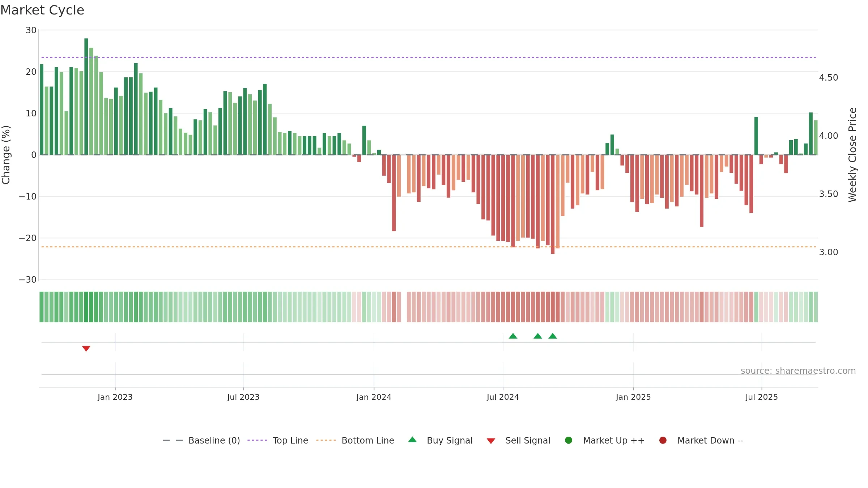Image resolution: width=868 pixels, height=488 pixels.
Task: Click the tall green bar just before Jul 2025
Action: click(756, 136)
